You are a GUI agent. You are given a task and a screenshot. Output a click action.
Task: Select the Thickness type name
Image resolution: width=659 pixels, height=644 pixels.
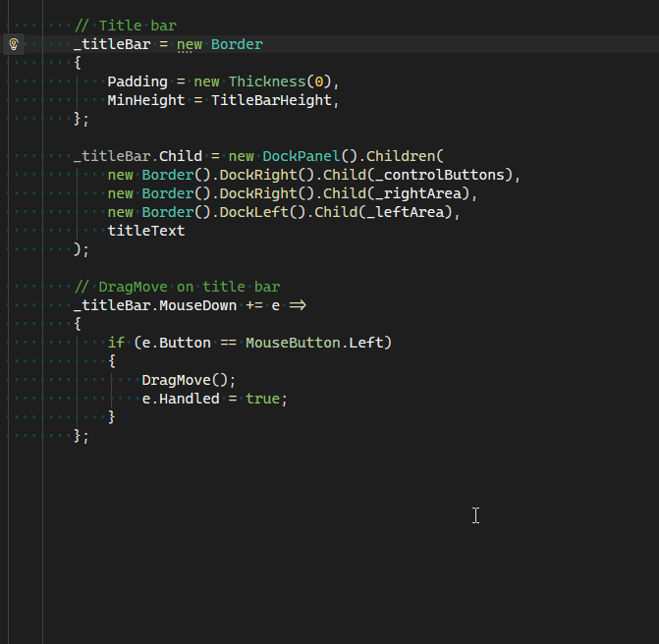click(x=267, y=81)
